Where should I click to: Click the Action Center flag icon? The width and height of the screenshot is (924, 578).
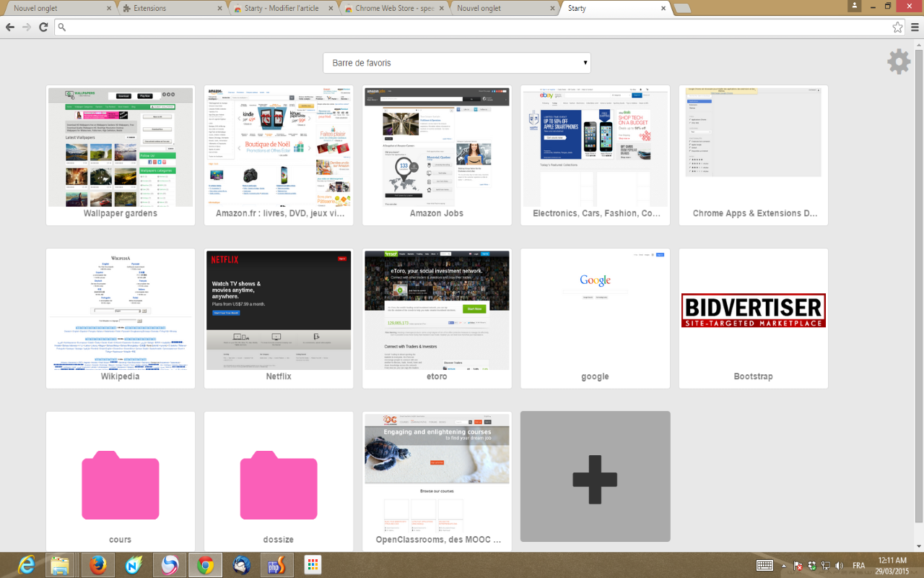pyautogui.click(x=798, y=566)
